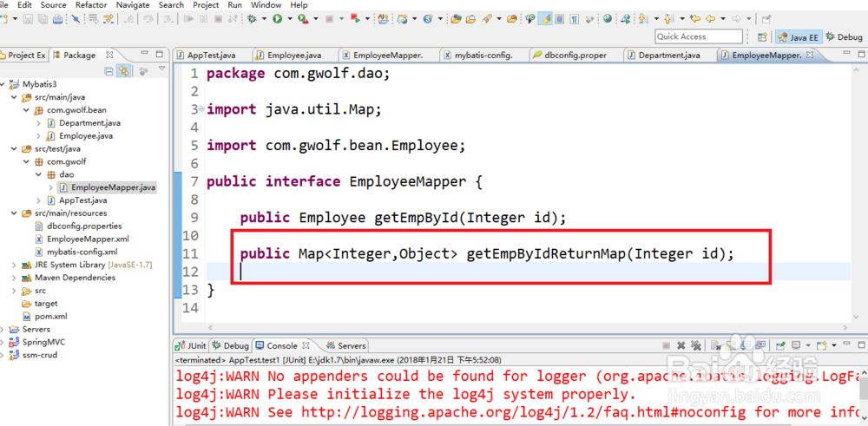Open the Back history dropdown arrow
Screen dimensions: 868x426
[723, 19]
